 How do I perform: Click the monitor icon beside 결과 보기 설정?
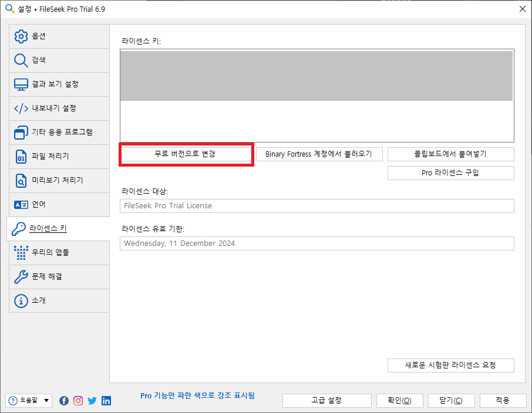pyautogui.click(x=21, y=84)
